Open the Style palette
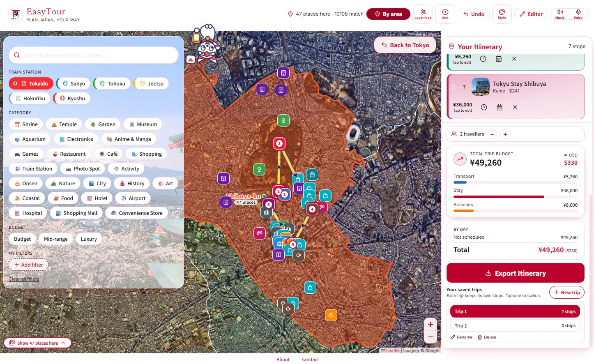This screenshot has height=364, width=594. [x=502, y=14]
